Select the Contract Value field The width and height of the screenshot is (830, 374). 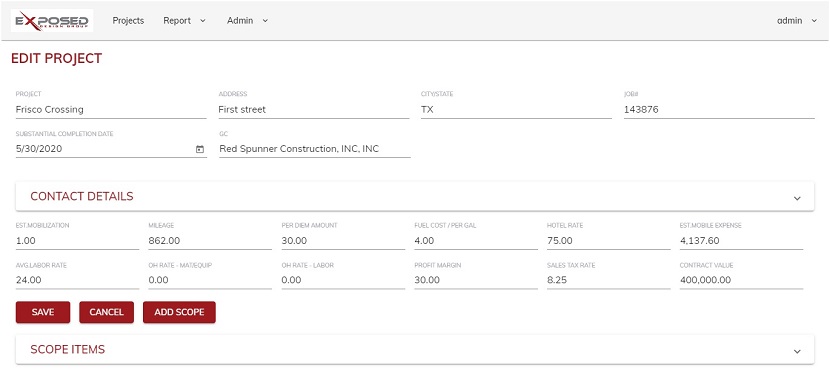tap(742, 280)
